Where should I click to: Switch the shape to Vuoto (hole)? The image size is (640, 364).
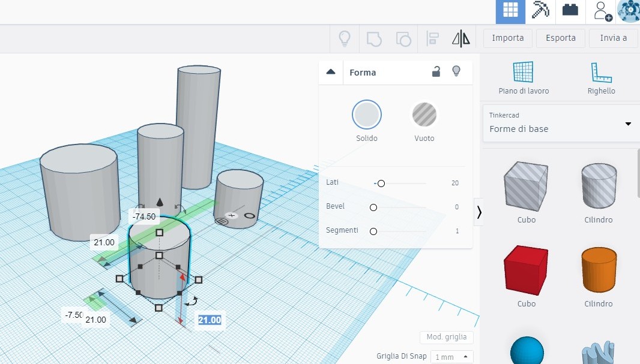(424, 115)
